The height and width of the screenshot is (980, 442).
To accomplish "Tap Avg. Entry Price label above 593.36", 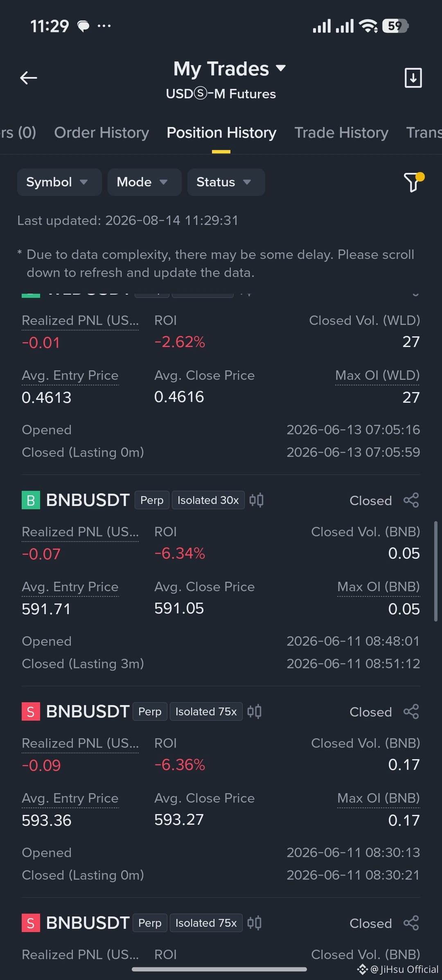I will [70, 798].
